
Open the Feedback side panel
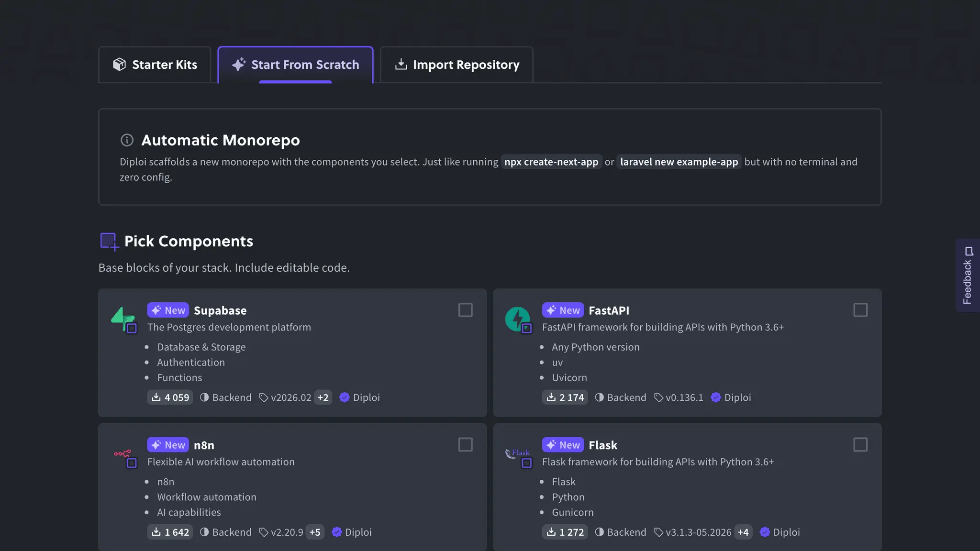pyautogui.click(x=968, y=275)
